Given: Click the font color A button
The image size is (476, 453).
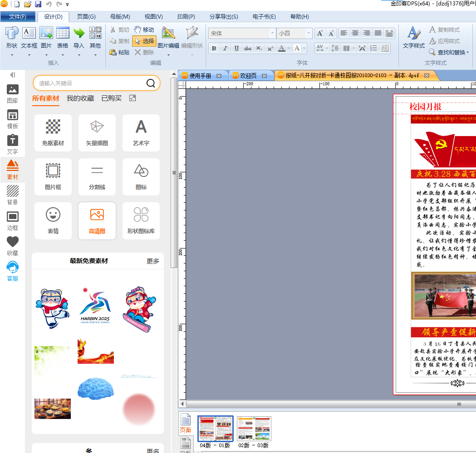Looking at the screenshot, I should click(282, 48).
